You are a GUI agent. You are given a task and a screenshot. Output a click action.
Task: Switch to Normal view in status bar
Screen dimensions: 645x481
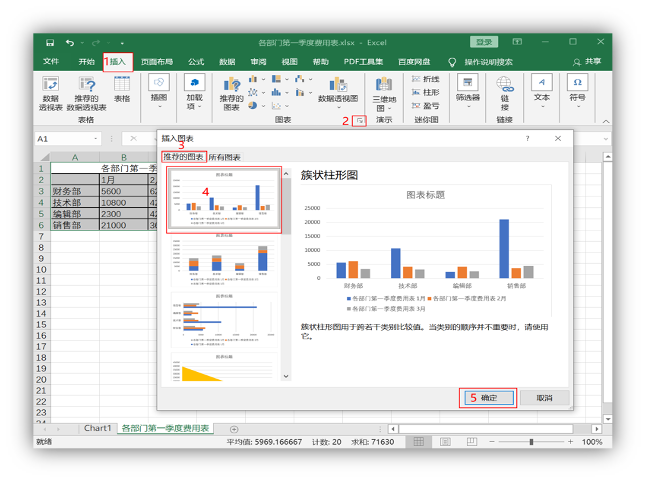(x=419, y=441)
